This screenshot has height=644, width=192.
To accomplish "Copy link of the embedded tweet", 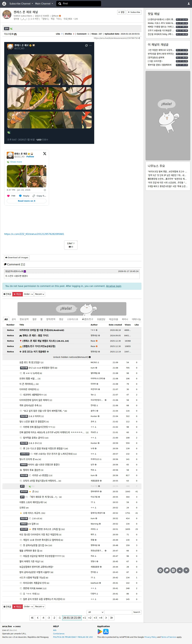I will pos(39,196).
